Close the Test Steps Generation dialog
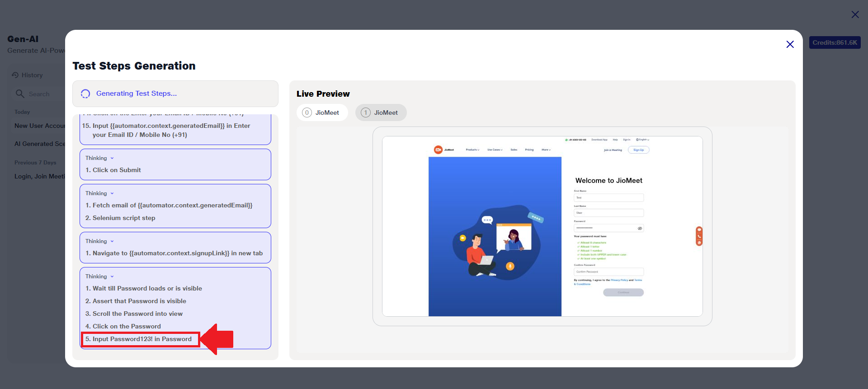 coord(790,44)
